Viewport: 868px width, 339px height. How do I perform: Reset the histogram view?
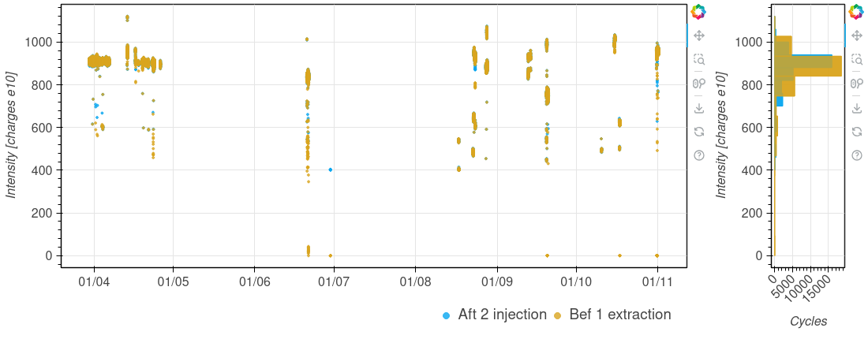click(x=856, y=131)
